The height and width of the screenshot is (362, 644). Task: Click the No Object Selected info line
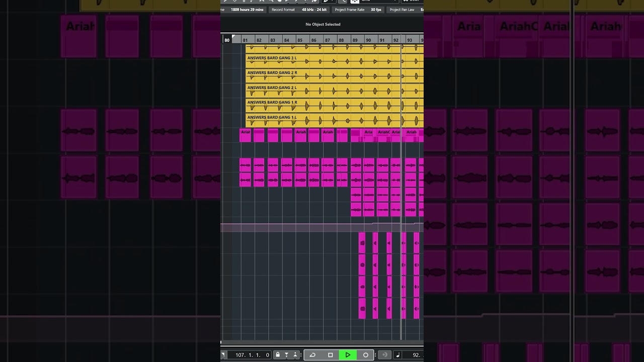tap(323, 24)
